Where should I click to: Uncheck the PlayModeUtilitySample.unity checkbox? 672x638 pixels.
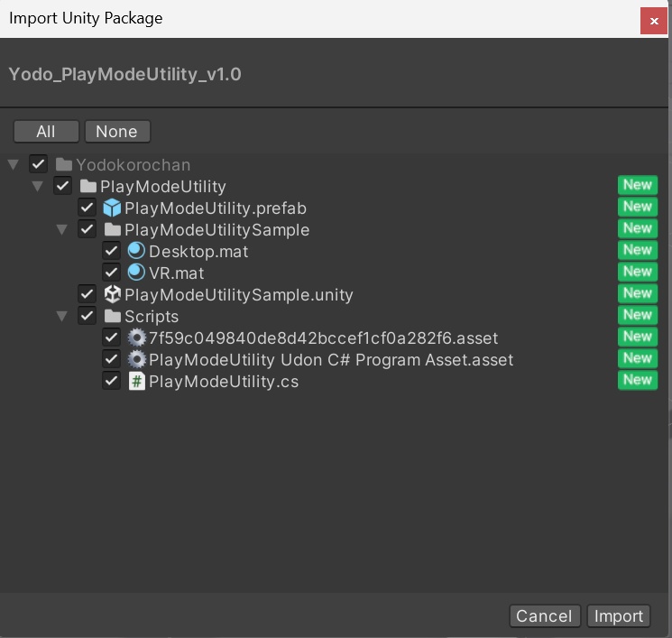87,294
